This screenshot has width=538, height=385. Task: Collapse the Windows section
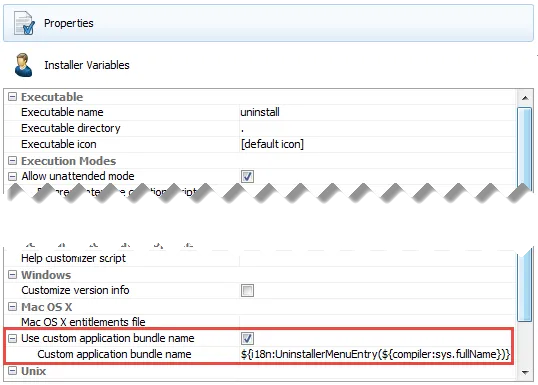12,275
